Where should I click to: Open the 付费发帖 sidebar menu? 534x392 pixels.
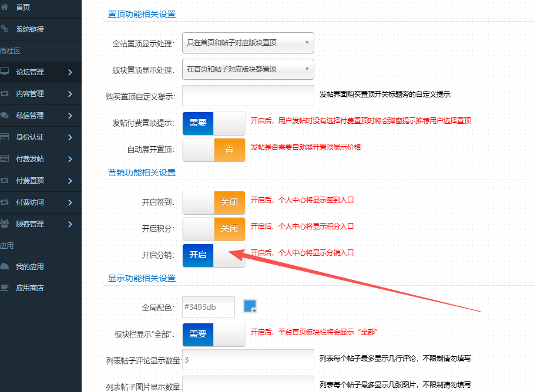(x=36, y=159)
